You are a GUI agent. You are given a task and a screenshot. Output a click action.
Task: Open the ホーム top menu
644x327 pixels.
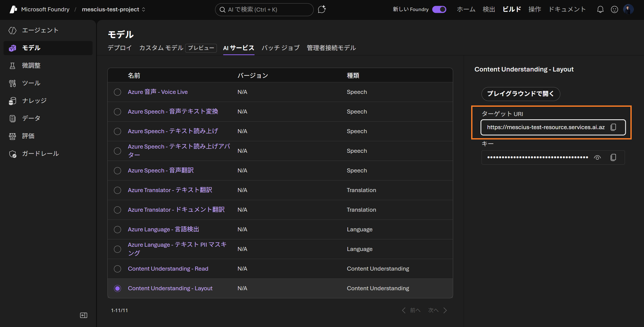tap(466, 9)
